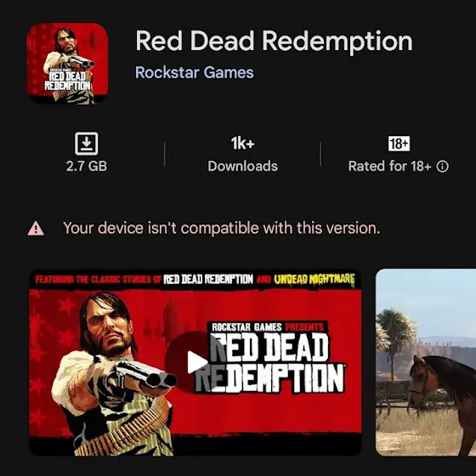Open the Rockstar Games developer page
This screenshot has width=476, height=476.
point(195,72)
